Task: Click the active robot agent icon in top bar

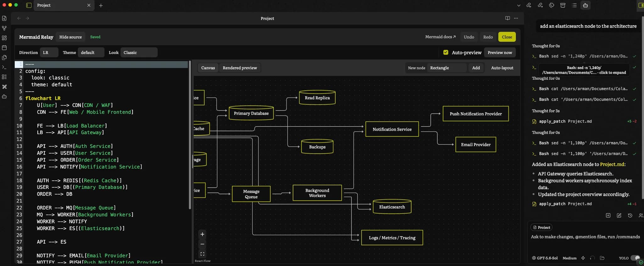Action: pos(586,5)
